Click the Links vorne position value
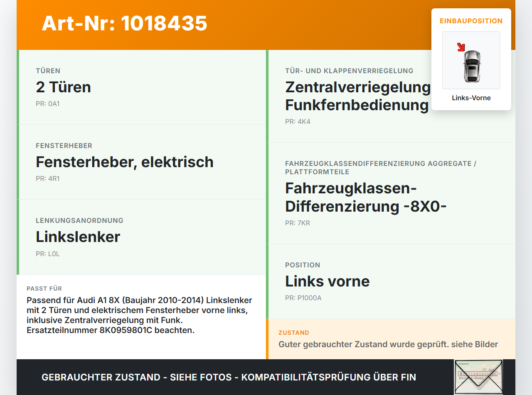 click(327, 281)
